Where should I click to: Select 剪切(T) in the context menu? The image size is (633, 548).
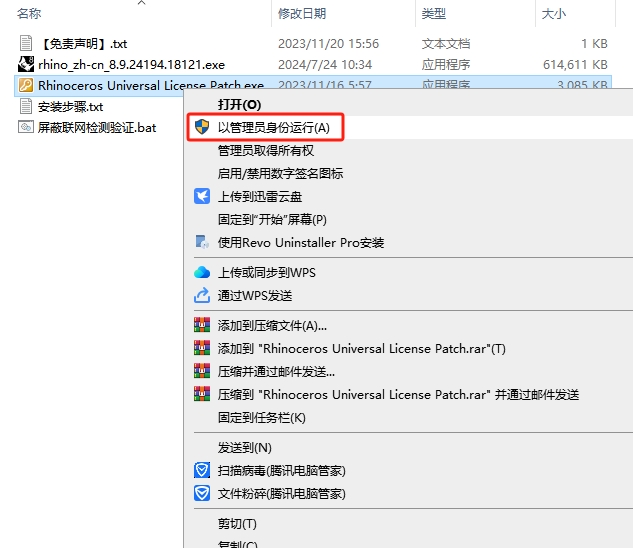237,524
